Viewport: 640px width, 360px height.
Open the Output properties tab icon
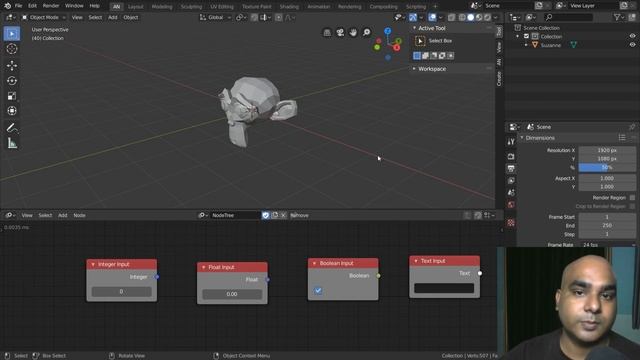(x=511, y=169)
